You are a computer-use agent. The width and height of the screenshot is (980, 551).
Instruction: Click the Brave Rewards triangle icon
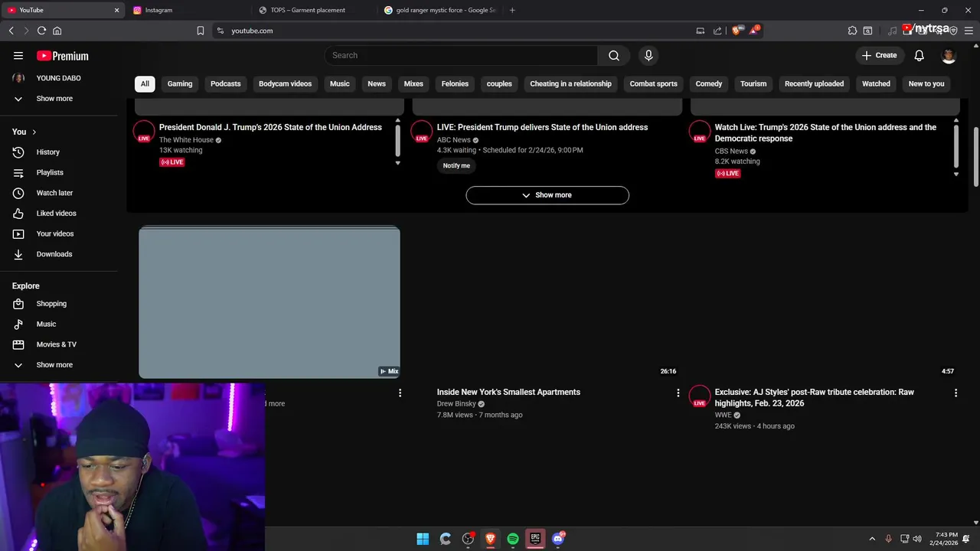[754, 31]
